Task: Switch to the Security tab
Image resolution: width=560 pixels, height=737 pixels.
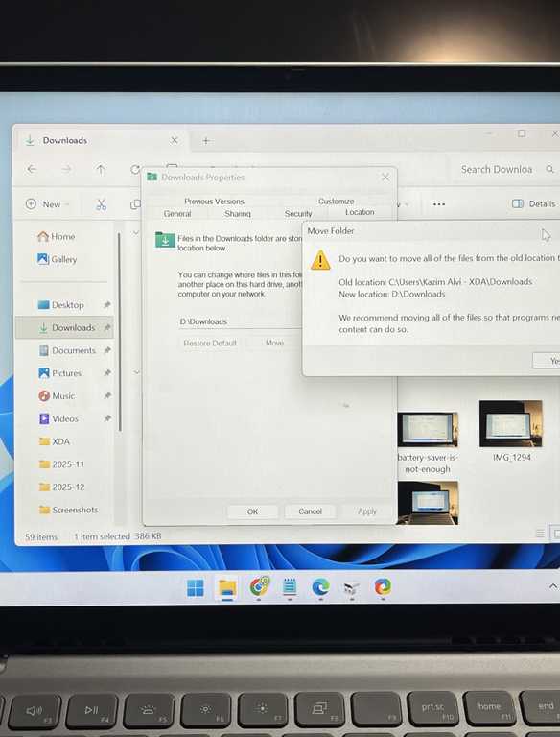Action: (298, 214)
